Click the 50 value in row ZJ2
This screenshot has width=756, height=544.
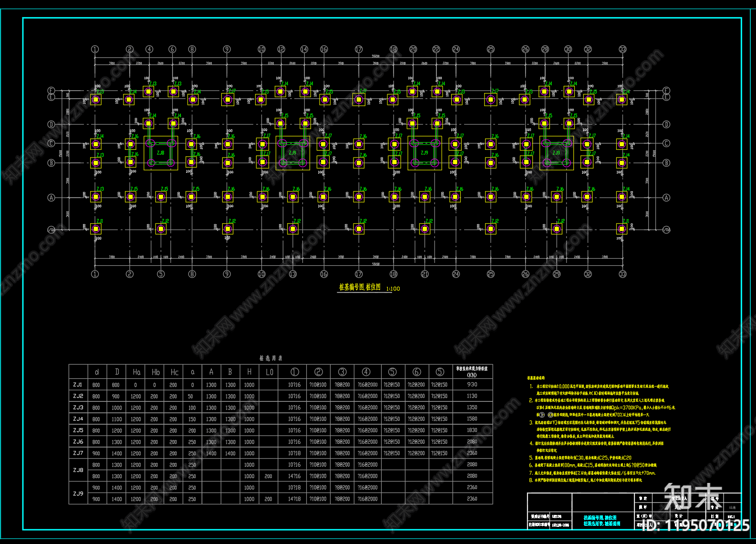191,397
